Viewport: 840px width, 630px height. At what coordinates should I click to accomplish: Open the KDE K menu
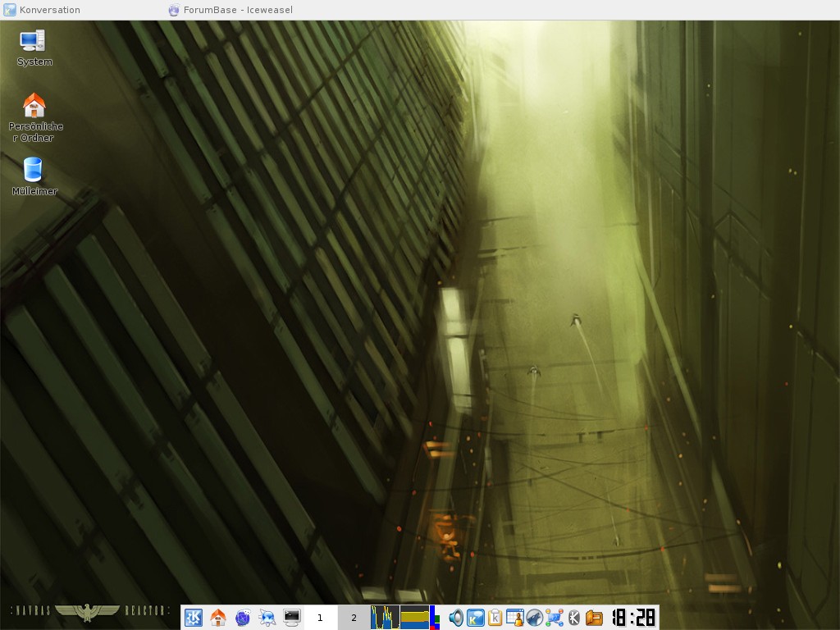pyautogui.click(x=194, y=617)
